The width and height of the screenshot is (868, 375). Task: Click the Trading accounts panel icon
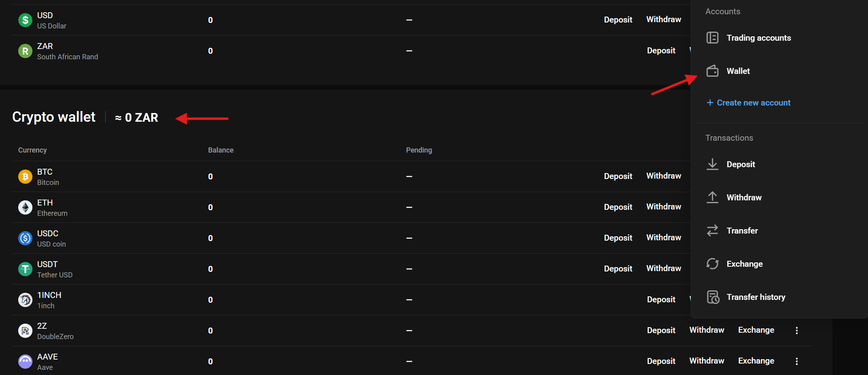coord(713,38)
